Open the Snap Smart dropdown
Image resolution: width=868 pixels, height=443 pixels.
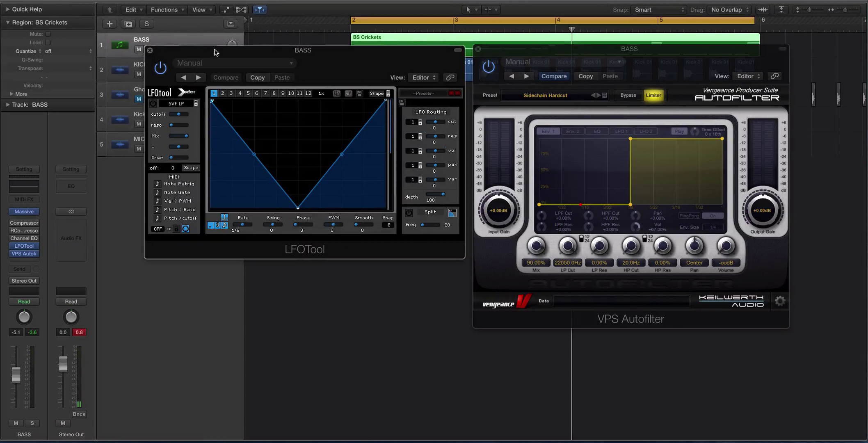pyautogui.click(x=658, y=10)
